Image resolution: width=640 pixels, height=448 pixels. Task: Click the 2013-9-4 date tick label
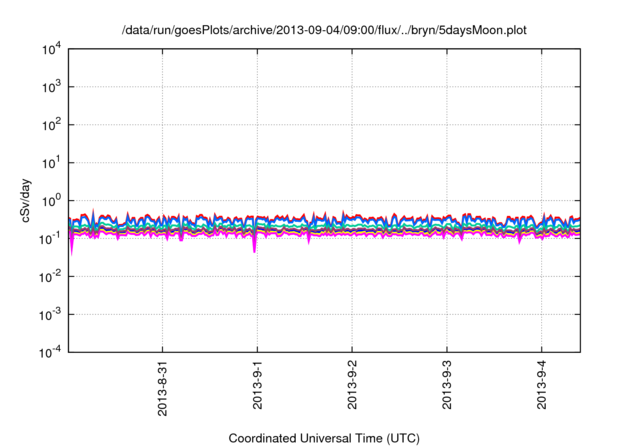[541, 384]
